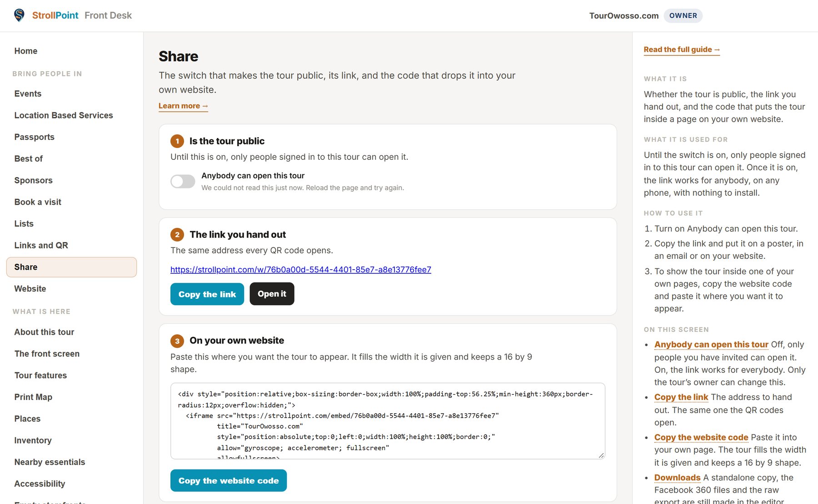Jump to Downloads in On this screen list
The width and height of the screenshot is (818, 504).
677,478
